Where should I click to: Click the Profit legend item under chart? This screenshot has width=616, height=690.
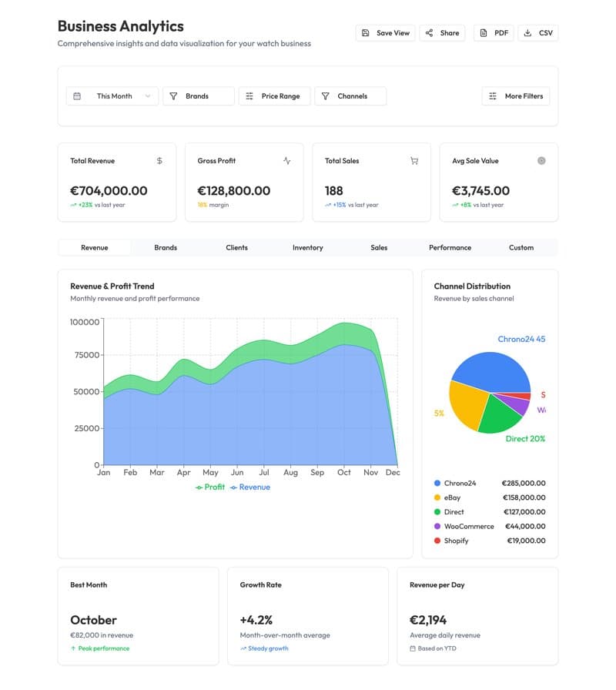point(210,487)
